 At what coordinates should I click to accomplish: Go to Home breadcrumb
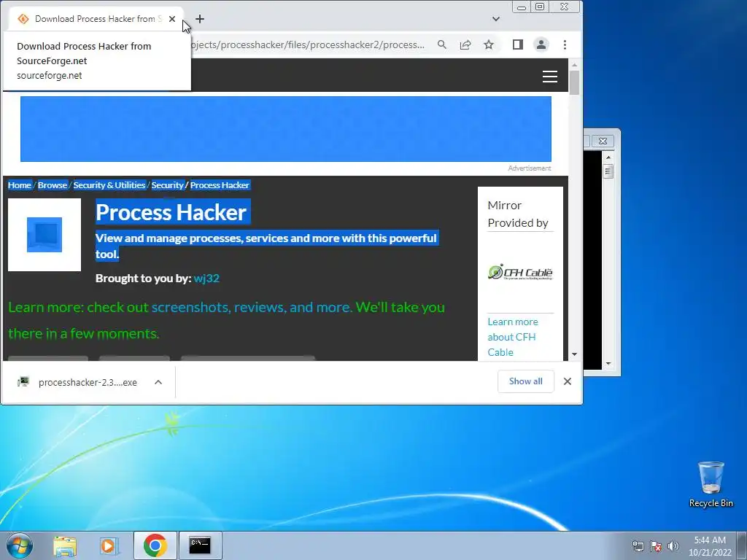[x=20, y=185]
